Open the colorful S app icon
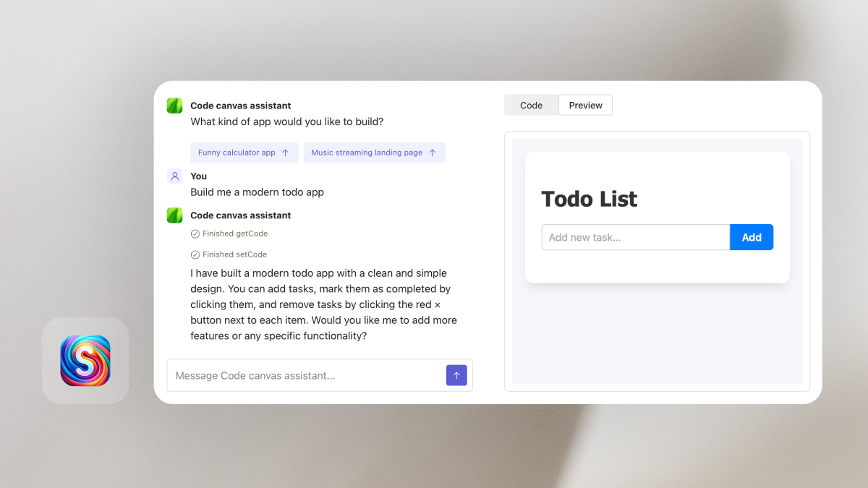868x488 pixels. pyautogui.click(x=85, y=360)
